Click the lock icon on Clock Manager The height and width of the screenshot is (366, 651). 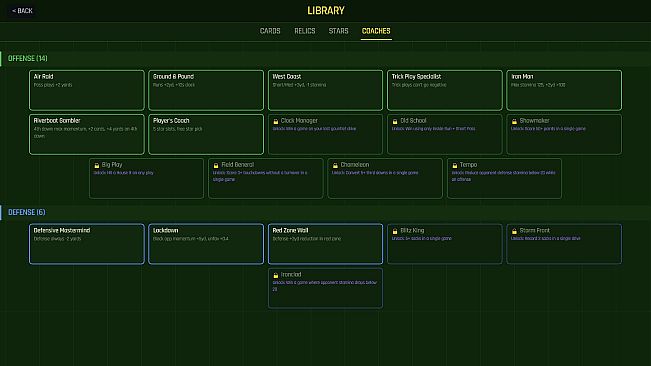click(275, 121)
